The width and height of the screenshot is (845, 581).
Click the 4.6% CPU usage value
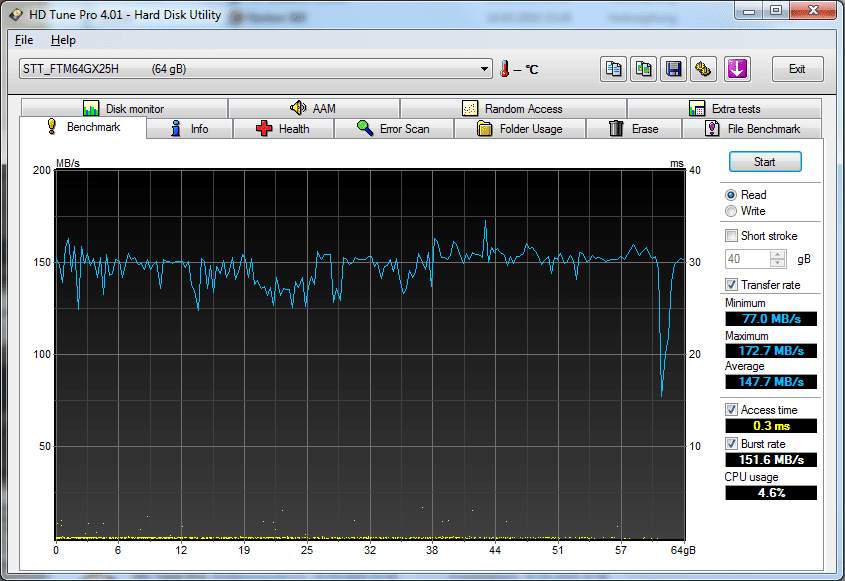(x=771, y=493)
